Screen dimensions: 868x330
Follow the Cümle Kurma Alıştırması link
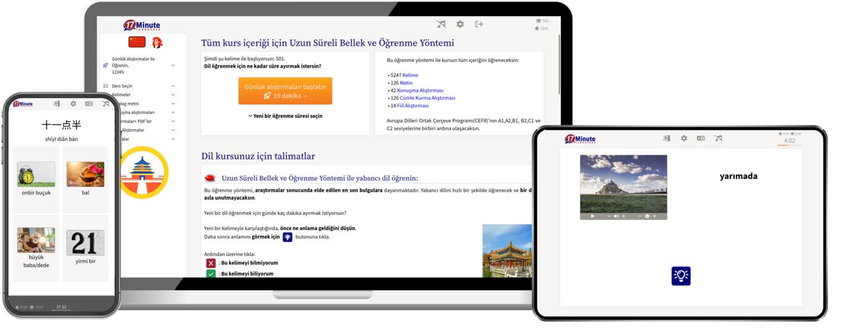(x=428, y=98)
